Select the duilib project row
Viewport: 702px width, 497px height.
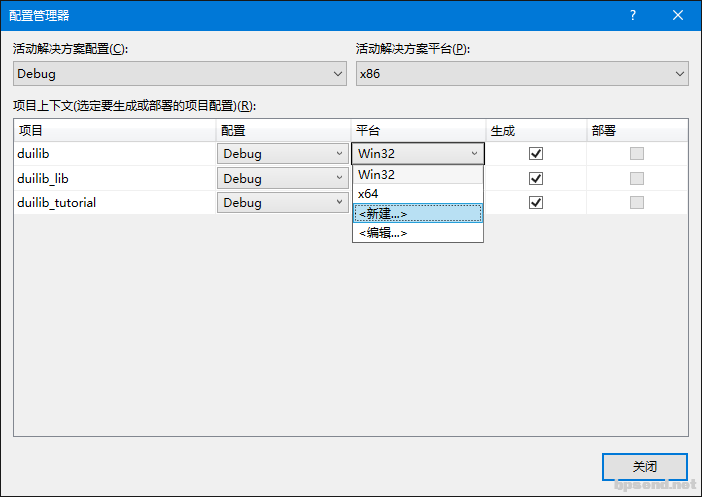pyautogui.click(x=110, y=154)
